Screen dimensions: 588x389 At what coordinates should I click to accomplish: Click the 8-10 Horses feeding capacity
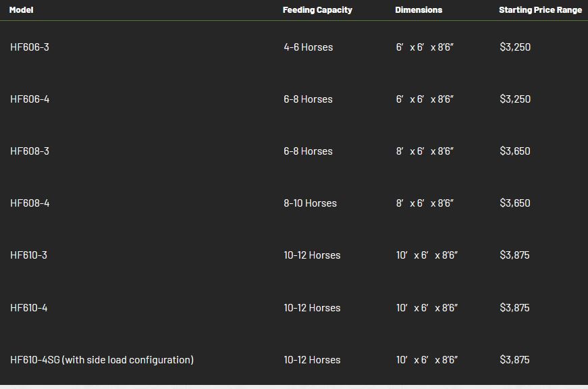click(310, 203)
